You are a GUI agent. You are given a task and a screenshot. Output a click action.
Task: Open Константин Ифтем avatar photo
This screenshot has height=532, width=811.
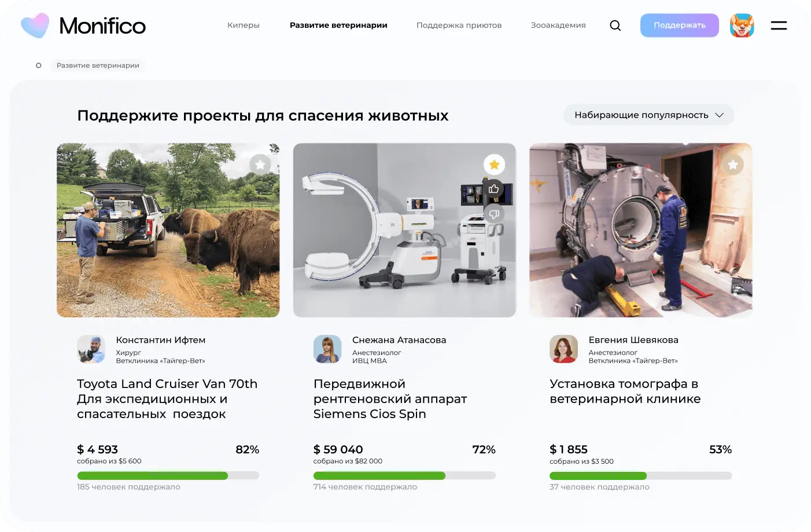click(x=91, y=349)
